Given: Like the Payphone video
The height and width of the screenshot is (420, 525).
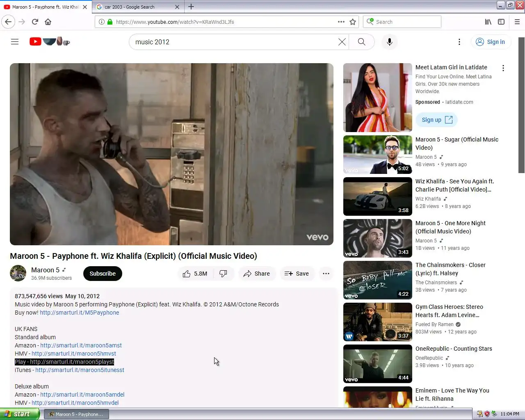Looking at the screenshot, I should 195,274.
